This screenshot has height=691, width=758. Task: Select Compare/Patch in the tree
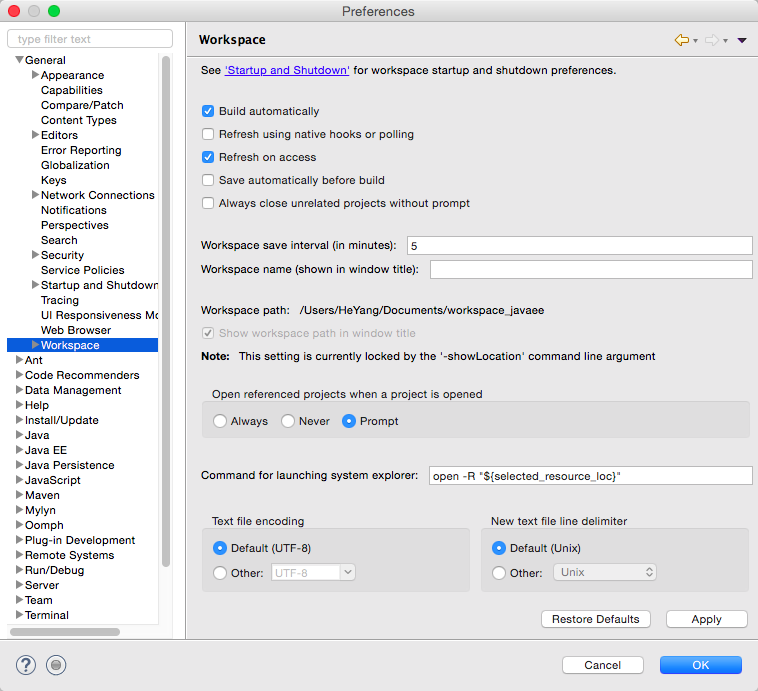pos(82,105)
